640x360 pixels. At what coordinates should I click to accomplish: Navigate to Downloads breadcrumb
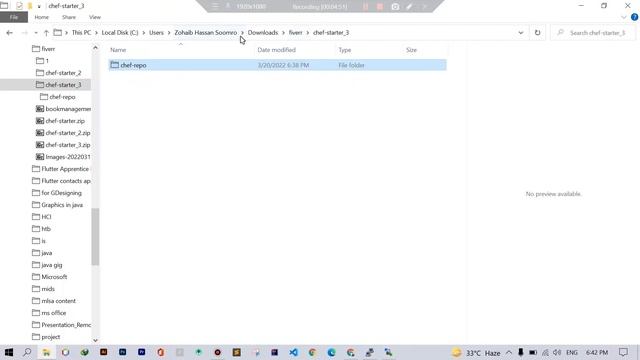point(263,33)
